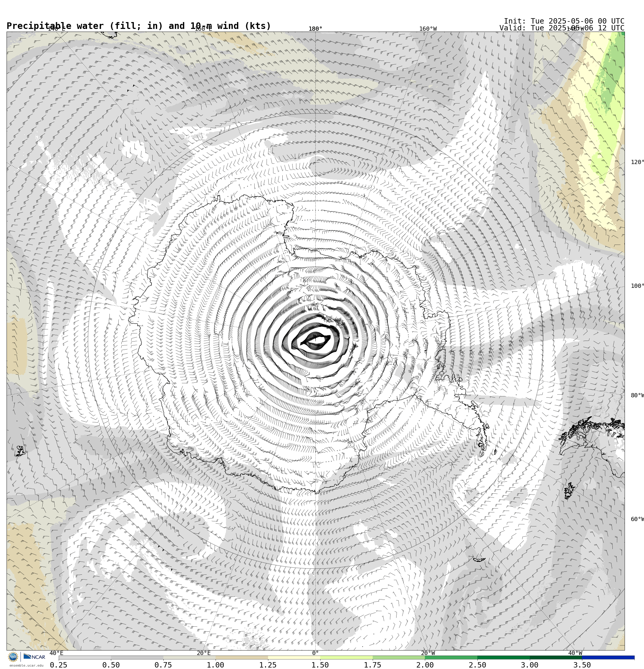Select the Valid: Tue 2025-05-06 12 UTC text
This screenshot has height=669, width=644.
click(562, 28)
